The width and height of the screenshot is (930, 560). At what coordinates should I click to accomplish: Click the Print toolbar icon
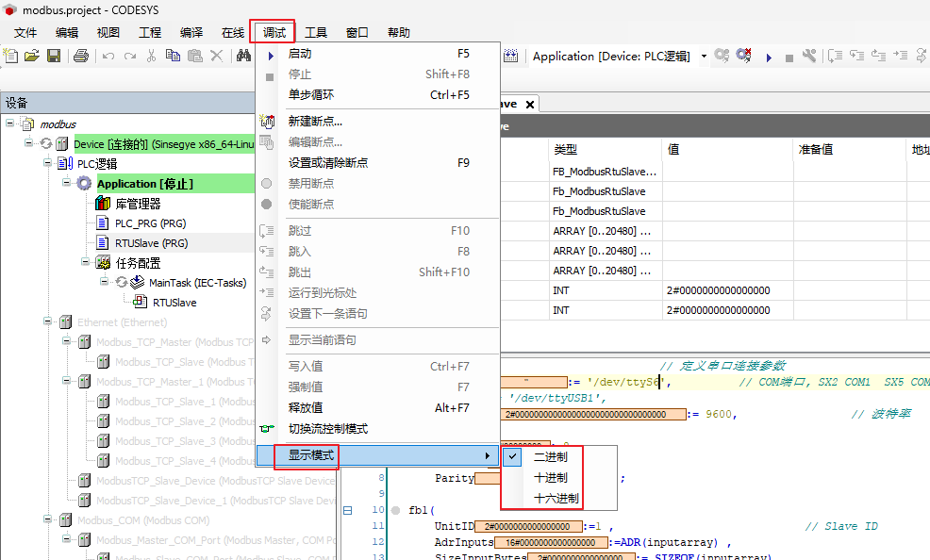pos(81,57)
